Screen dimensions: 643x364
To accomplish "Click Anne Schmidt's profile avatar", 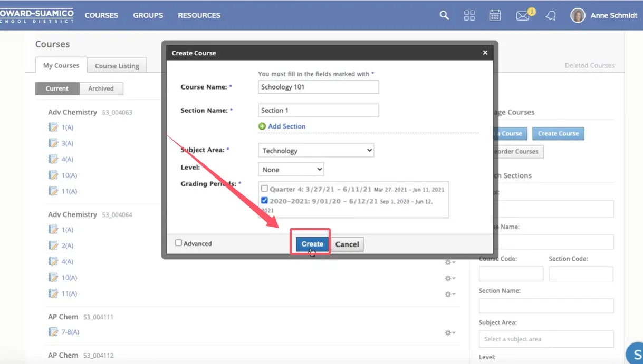I will point(578,15).
